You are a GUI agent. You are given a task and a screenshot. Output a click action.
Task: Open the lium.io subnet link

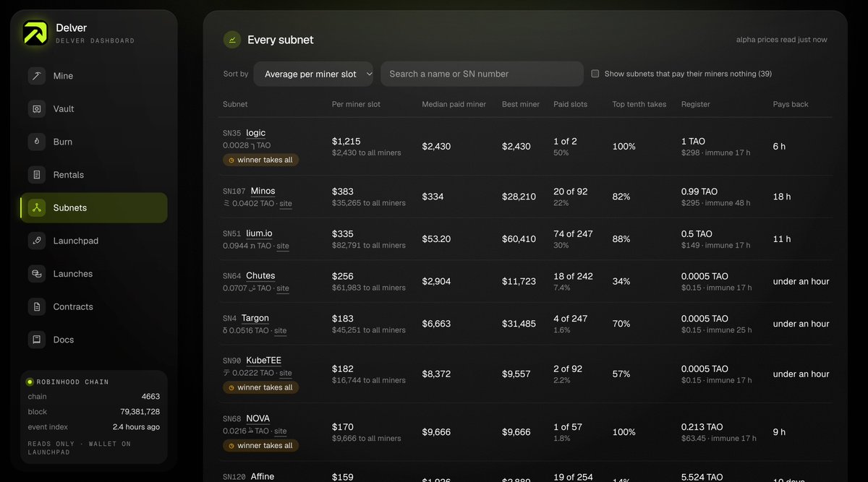coord(259,233)
